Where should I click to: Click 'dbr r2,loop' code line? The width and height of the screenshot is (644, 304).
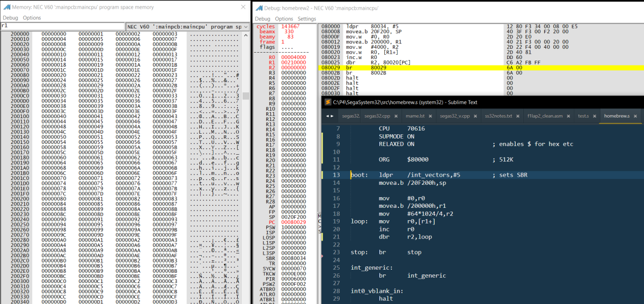tap(405, 236)
